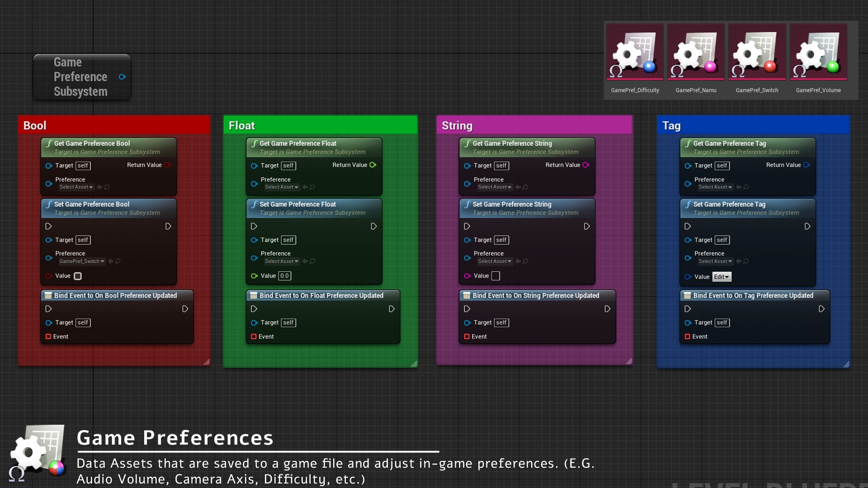Open Select Asset dropdown in Get Game Preference Bool
868x488 pixels.
pos(76,187)
